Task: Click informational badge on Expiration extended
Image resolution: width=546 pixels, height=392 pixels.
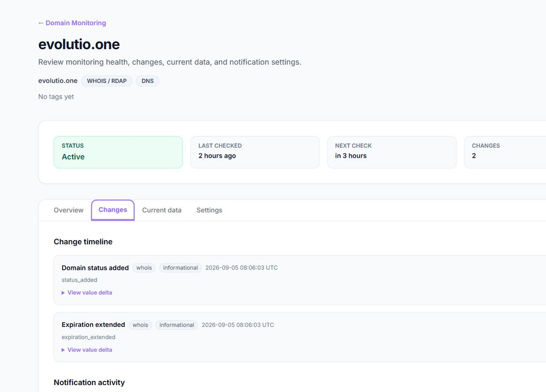Action: [176, 325]
